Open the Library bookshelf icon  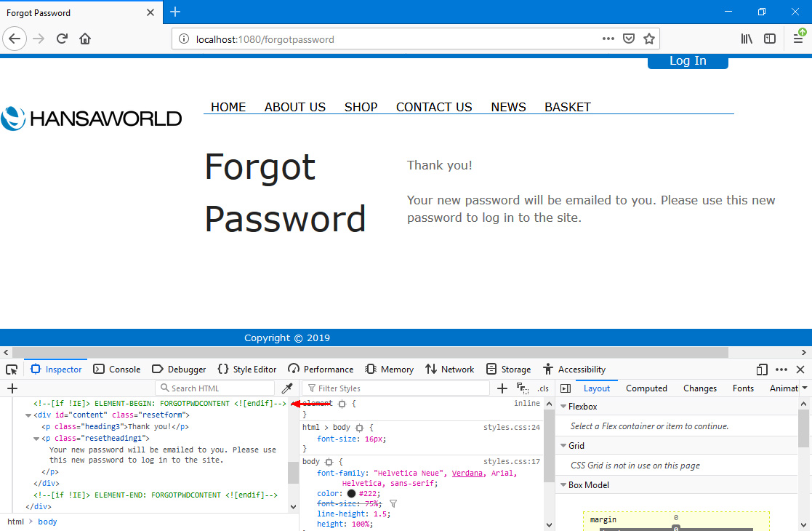[x=747, y=39]
